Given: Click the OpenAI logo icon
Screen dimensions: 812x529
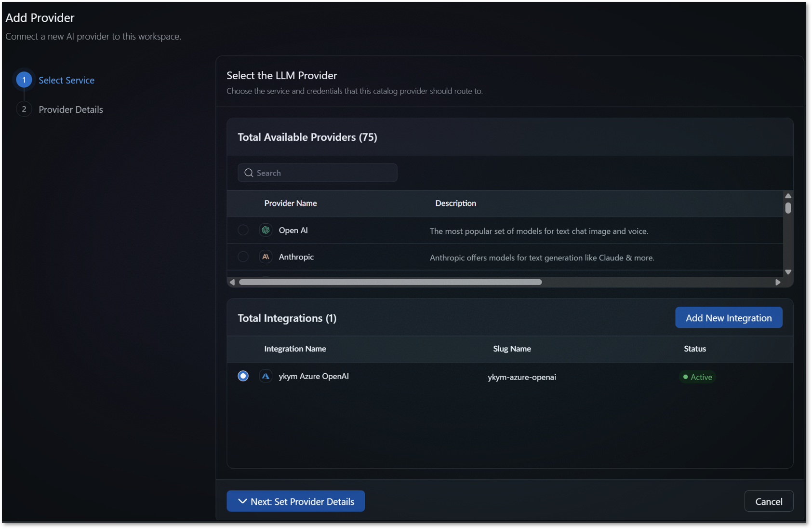Looking at the screenshot, I should (x=266, y=230).
